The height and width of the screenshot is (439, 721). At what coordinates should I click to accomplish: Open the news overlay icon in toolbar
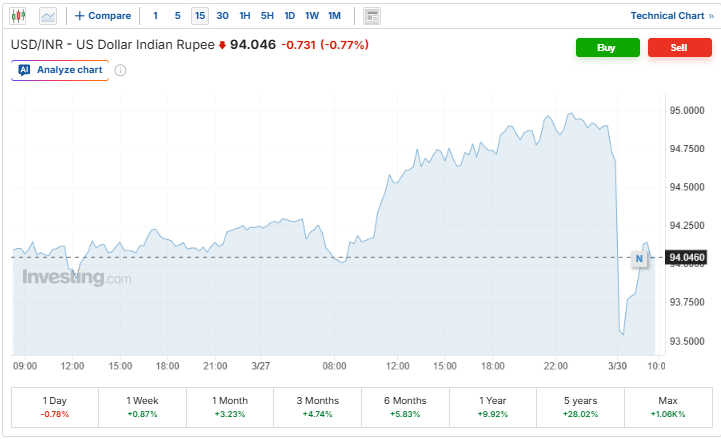372,16
